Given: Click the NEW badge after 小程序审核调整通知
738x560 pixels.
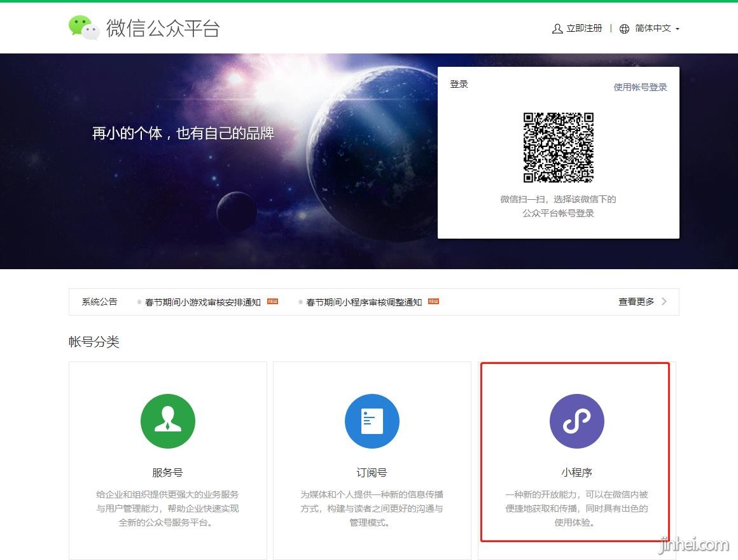Looking at the screenshot, I should [x=433, y=301].
